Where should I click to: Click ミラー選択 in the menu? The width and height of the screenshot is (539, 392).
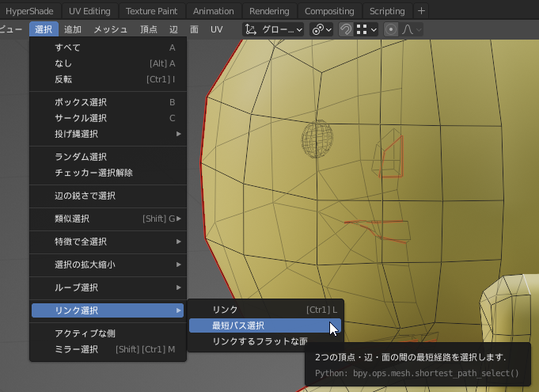click(x=77, y=349)
